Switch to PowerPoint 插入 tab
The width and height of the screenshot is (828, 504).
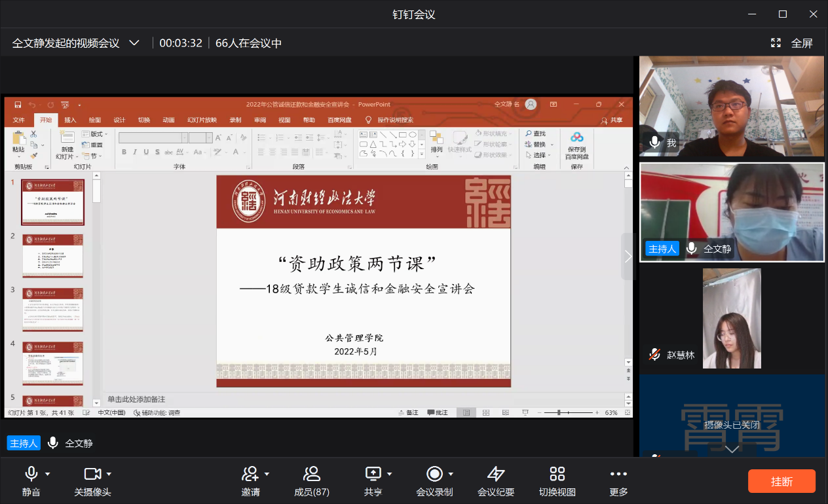70,120
